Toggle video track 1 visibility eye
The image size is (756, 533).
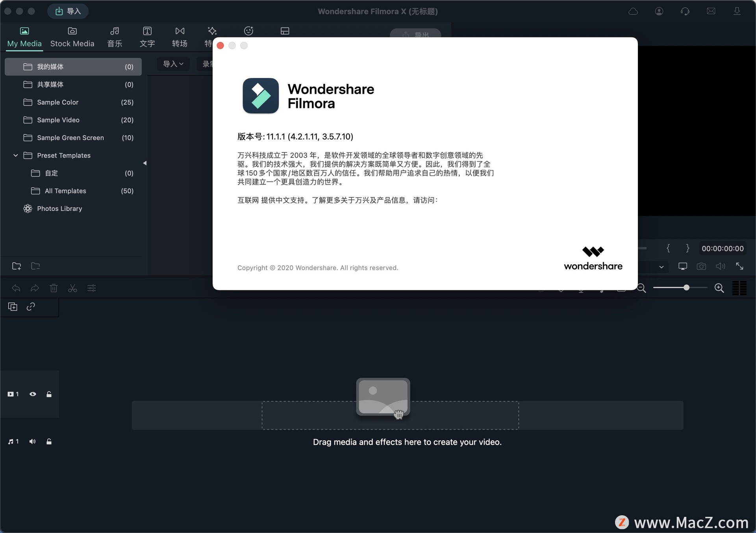click(x=33, y=394)
